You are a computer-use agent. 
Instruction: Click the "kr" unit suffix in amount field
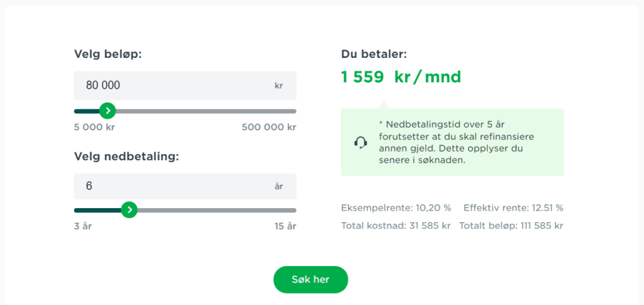click(x=279, y=86)
